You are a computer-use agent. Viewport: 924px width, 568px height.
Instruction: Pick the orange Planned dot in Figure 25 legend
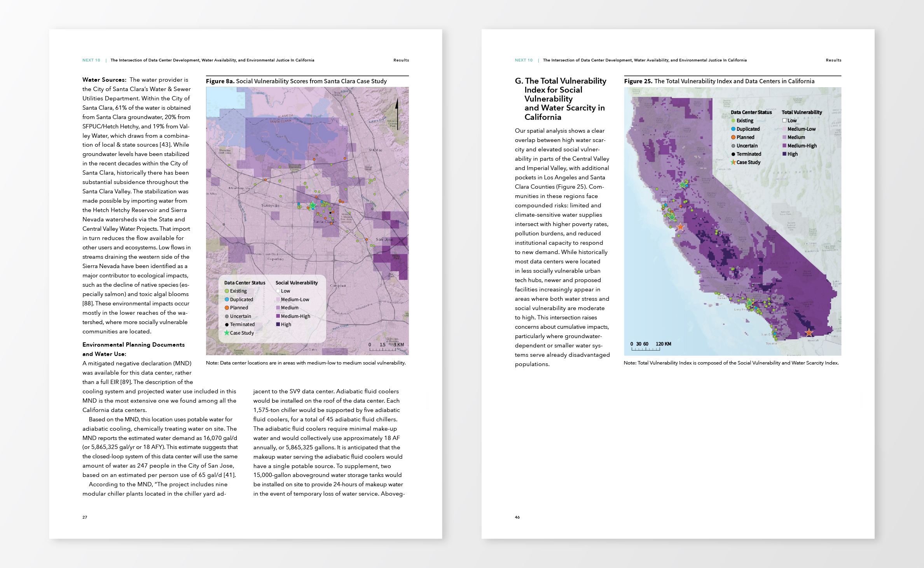click(x=733, y=137)
